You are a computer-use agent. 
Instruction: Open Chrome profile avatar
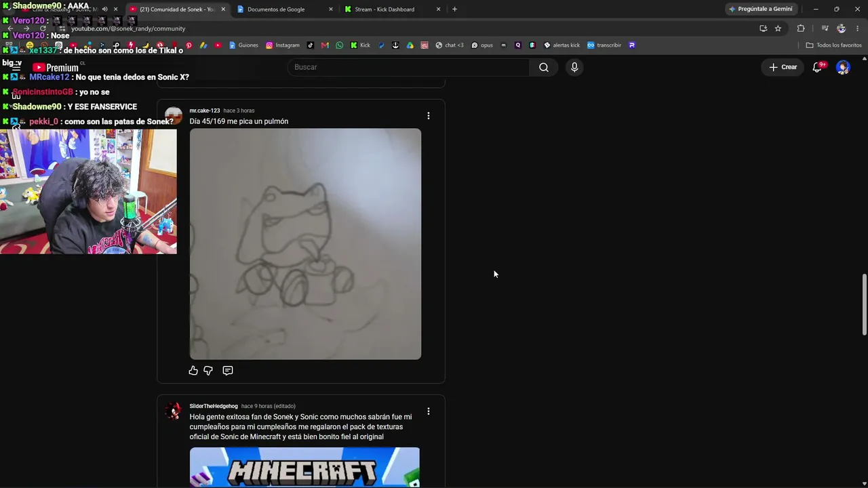(842, 28)
